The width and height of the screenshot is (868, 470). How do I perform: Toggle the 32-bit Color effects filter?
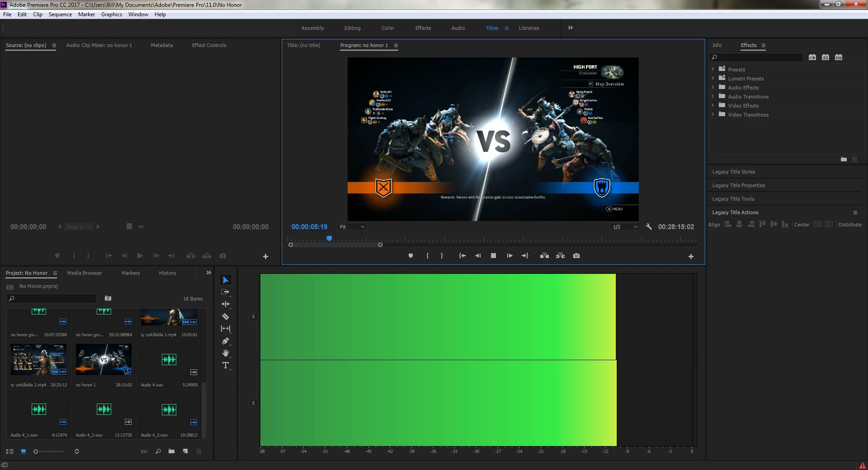826,57
